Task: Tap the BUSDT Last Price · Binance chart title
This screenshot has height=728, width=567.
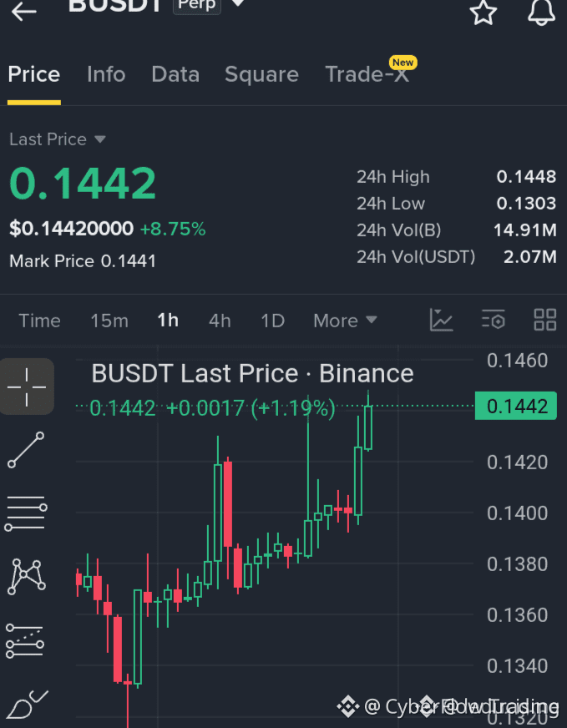Action: [252, 373]
